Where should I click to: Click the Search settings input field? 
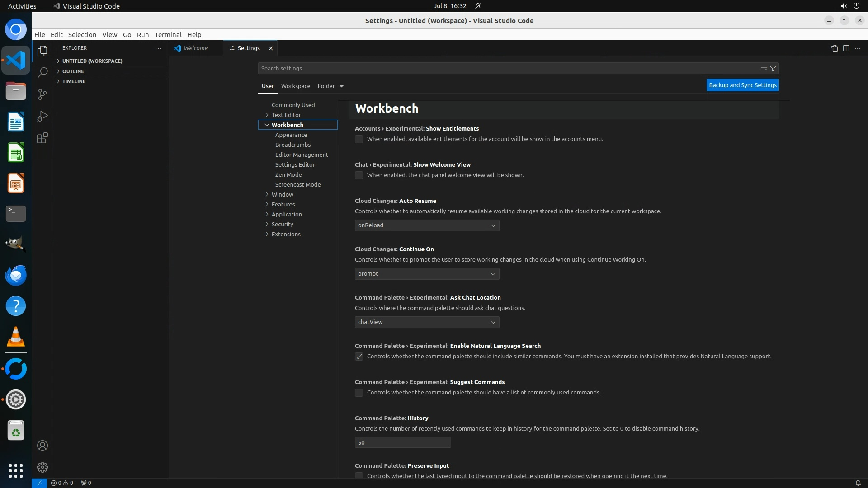(506, 68)
